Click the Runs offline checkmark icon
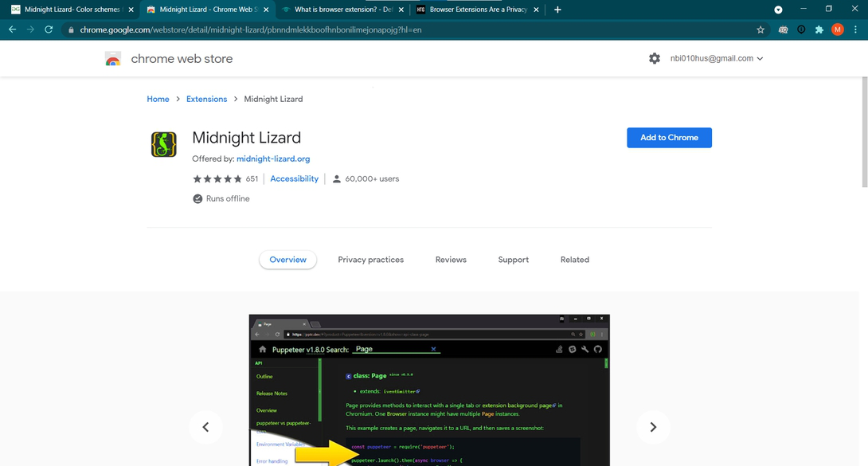The image size is (868, 466). (197, 198)
